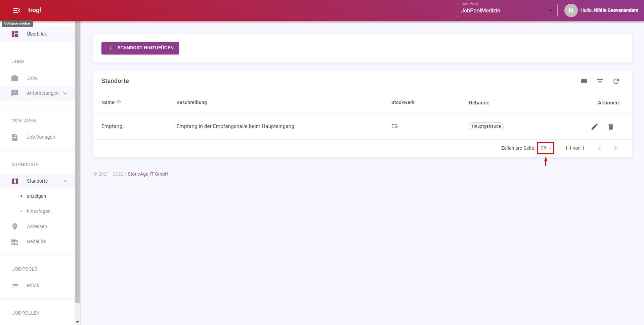Select the hinzufügen submenu entry
Screen dimensions: 644x325
pos(39,211)
